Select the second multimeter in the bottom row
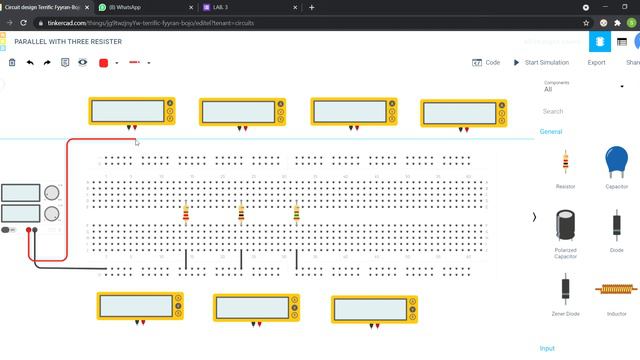Image resolution: width=640 pixels, height=360 pixels. 256,307
